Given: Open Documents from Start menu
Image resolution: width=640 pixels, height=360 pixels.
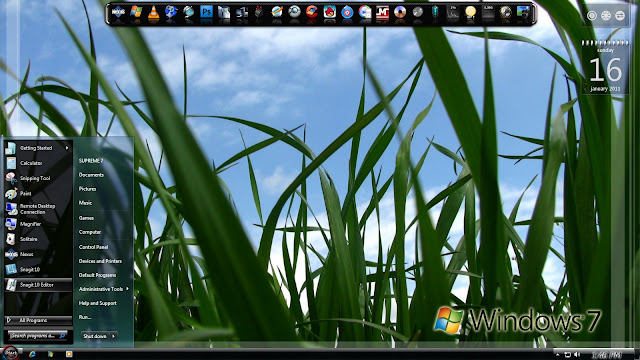Looking at the screenshot, I should pyautogui.click(x=91, y=175).
